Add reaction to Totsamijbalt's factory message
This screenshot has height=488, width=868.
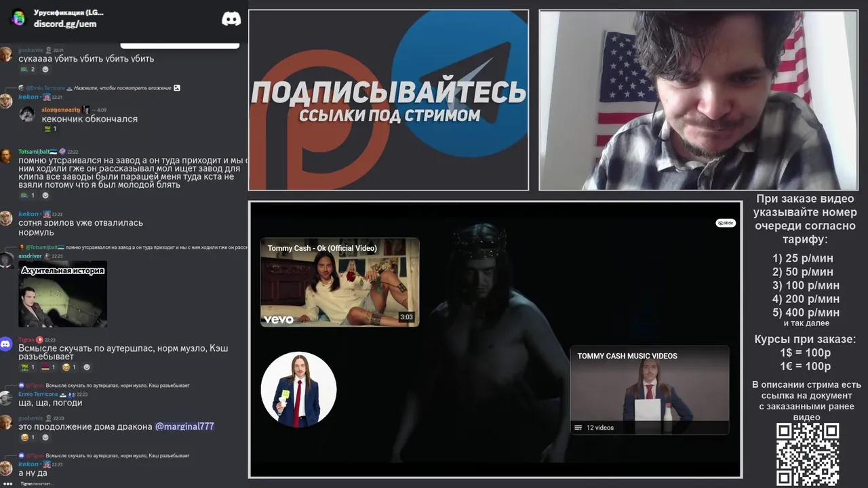(x=45, y=195)
